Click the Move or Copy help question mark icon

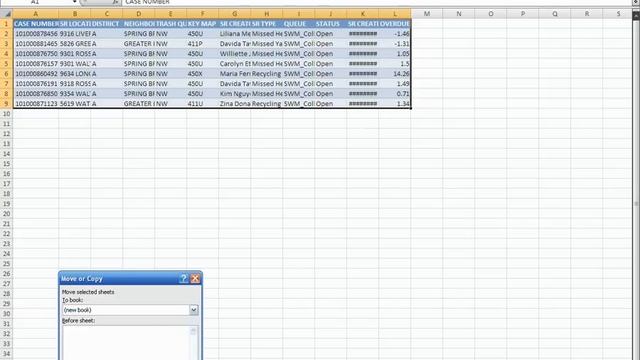point(183,278)
